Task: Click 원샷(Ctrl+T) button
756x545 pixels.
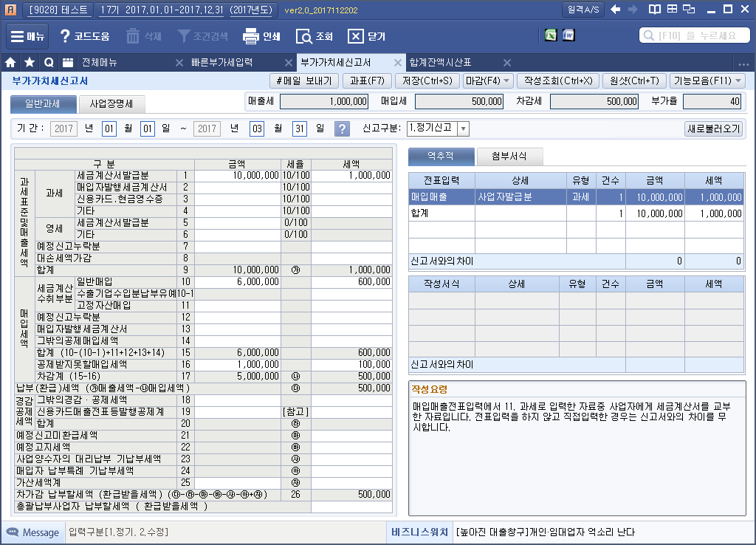Action: coord(634,81)
